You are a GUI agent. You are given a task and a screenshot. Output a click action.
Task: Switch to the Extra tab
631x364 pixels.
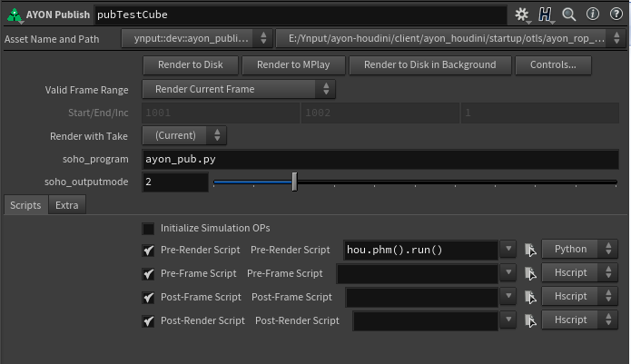66,205
